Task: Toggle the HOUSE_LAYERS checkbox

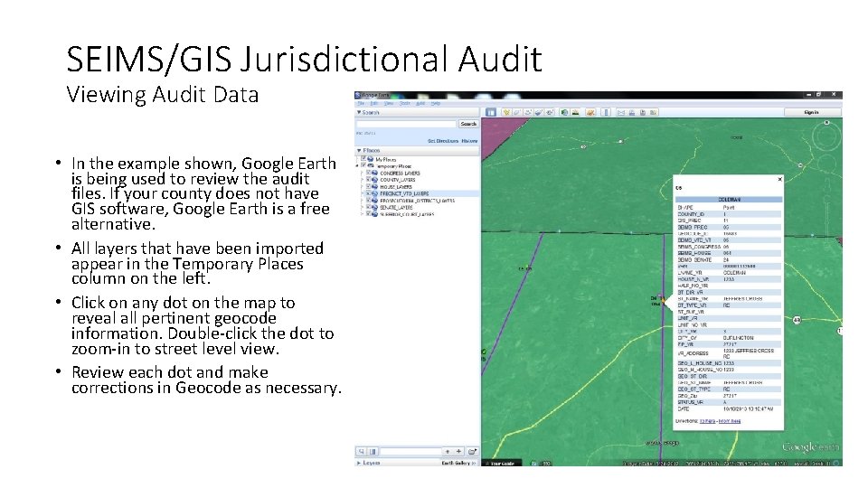Action: (369, 186)
